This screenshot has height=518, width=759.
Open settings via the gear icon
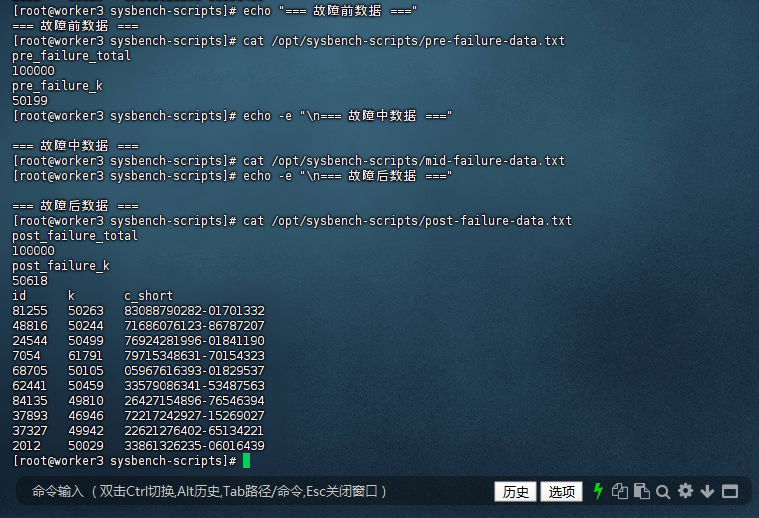[685, 491]
